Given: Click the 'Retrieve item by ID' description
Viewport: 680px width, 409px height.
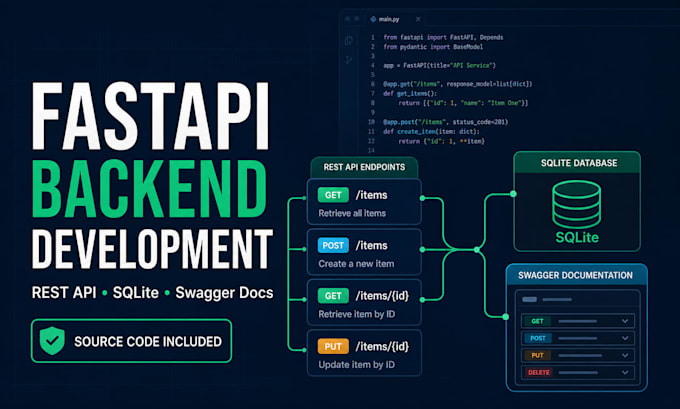Looking at the screenshot, I should [x=356, y=314].
